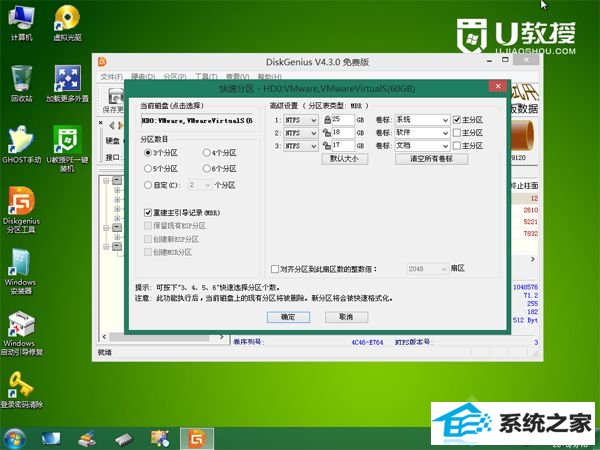
Task: Click the DiskGenius taskbar button
Action: tap(197, 439)
